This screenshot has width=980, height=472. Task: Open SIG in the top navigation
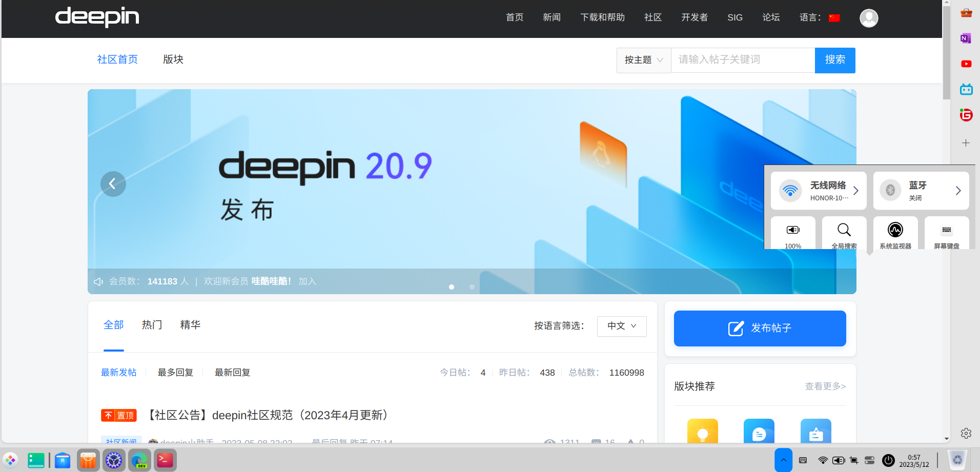(735, 17)
